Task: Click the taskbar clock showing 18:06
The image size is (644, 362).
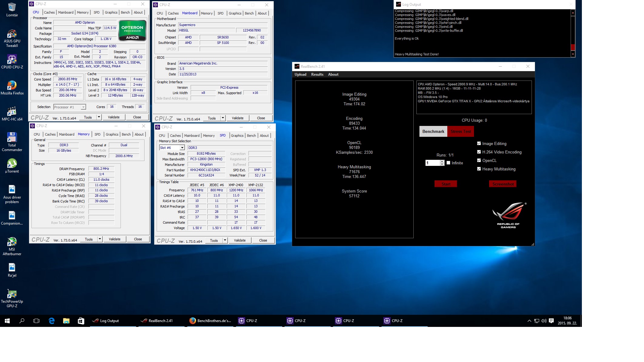Action: pos(567,321)
